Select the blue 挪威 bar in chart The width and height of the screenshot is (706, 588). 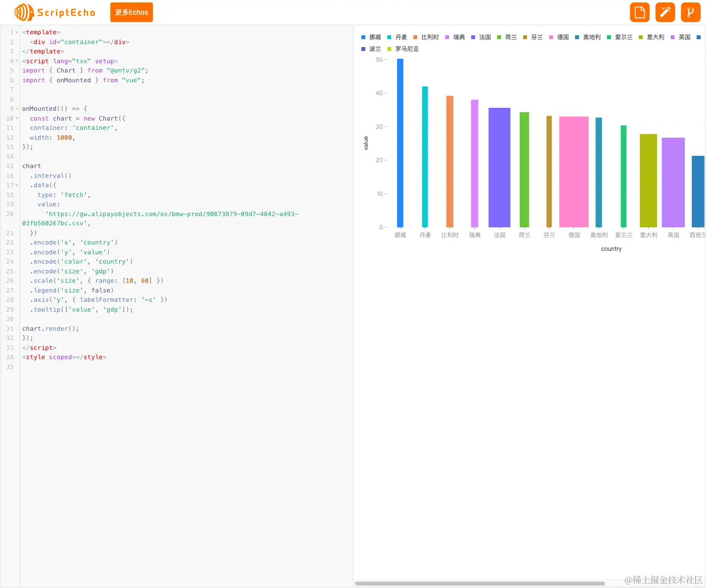click(x=400, y=143)
